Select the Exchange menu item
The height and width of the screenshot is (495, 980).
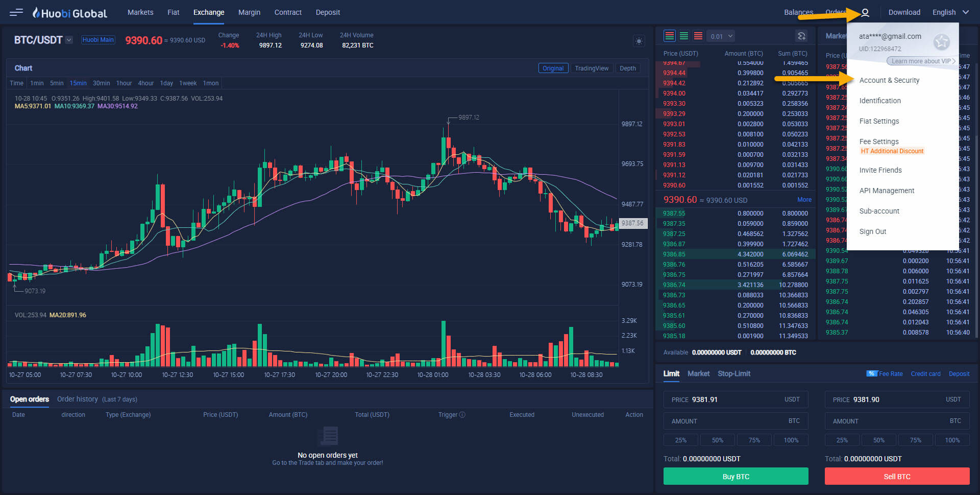pyautogui.click(x=209, y=12)
